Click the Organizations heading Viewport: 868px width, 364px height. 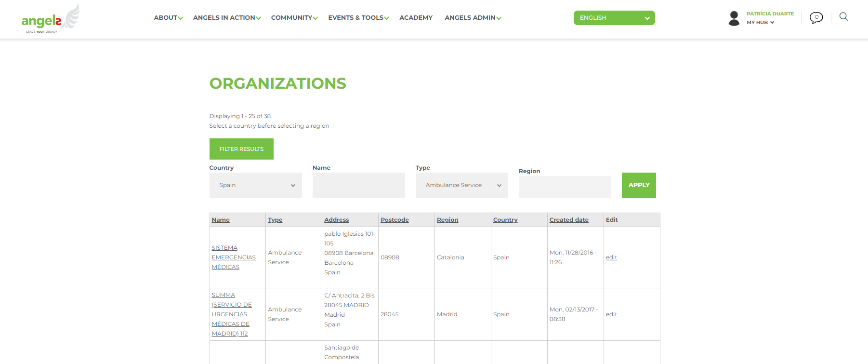[277, 83]
